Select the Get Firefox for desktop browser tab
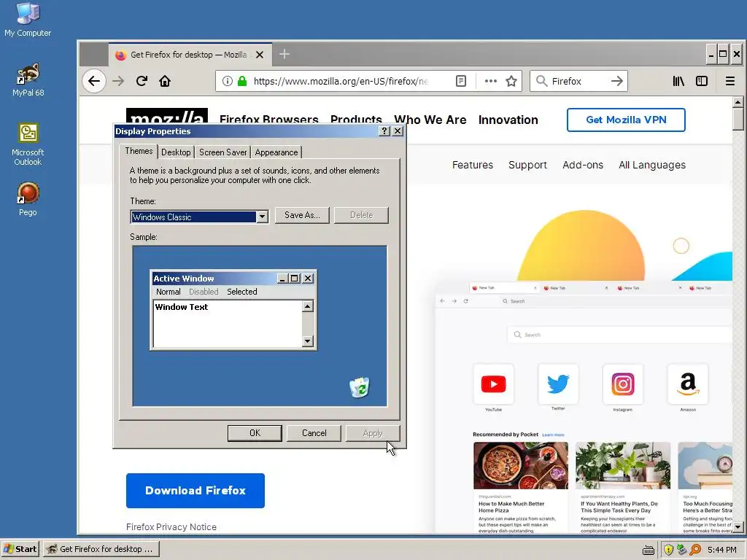747x560 pixels. (x=190, y=54)
